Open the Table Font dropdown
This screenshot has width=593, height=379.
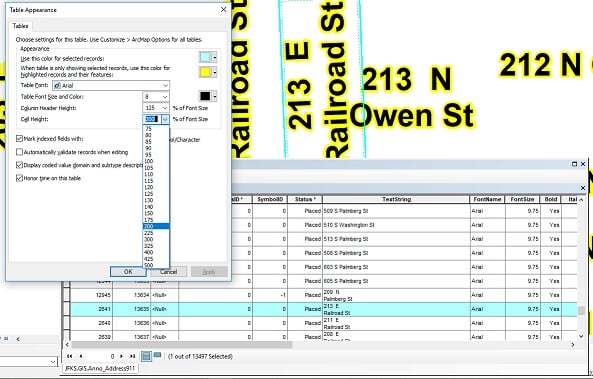click(165, 85)
